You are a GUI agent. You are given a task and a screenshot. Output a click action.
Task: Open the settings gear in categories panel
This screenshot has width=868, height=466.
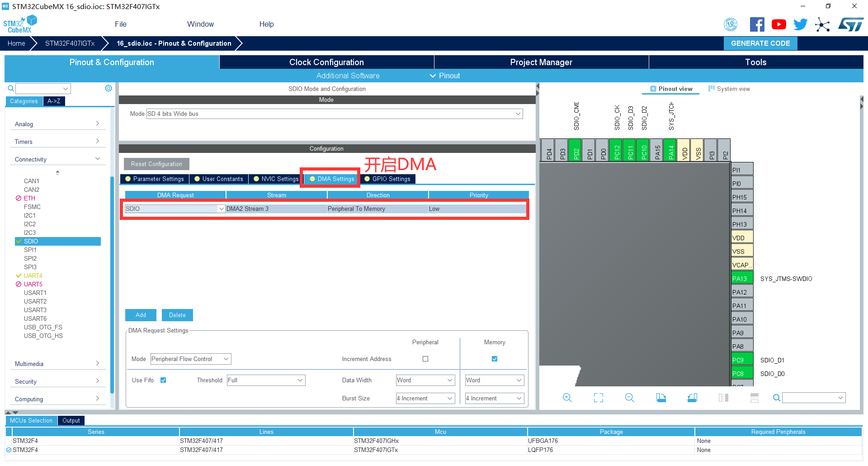pos(108,88)
